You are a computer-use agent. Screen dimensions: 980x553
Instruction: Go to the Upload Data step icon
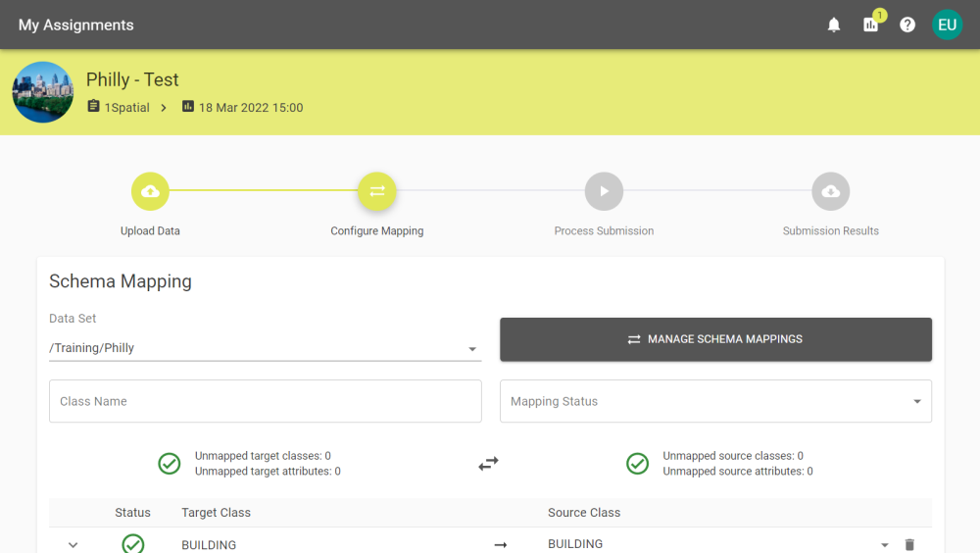[150, 191]
